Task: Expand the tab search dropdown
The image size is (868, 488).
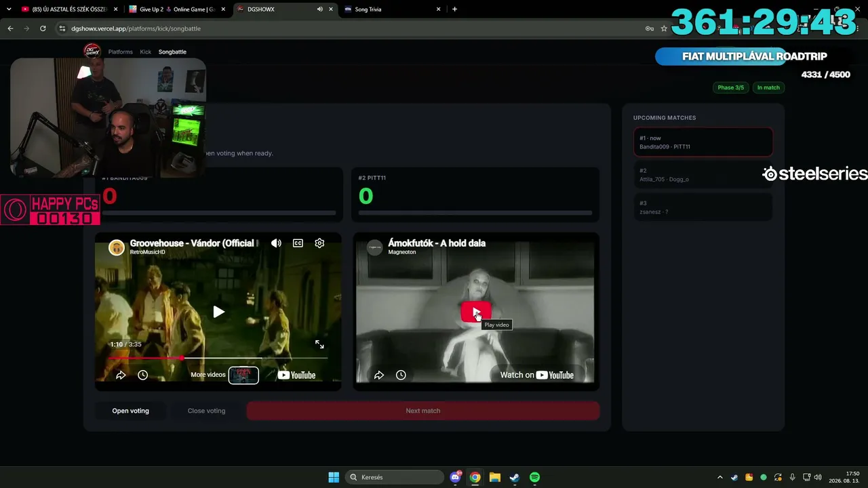Action: pyautogui.click(x=9, y=9)
